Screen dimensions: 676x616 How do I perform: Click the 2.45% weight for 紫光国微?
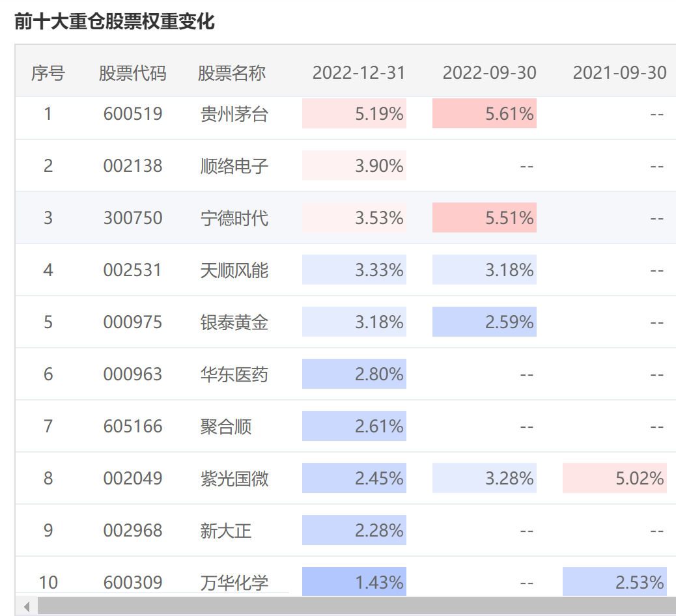pyautogui.click(x=354, y=478)
